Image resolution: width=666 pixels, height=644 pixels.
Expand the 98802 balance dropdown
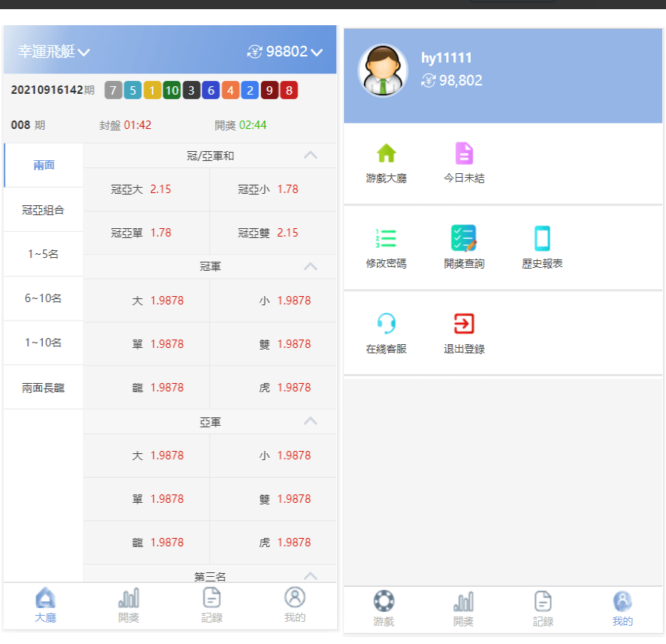[x=317, y=52]
